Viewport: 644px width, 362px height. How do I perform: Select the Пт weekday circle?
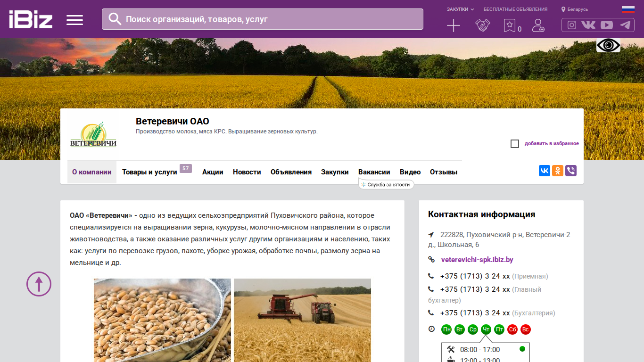tap(499, 329)
